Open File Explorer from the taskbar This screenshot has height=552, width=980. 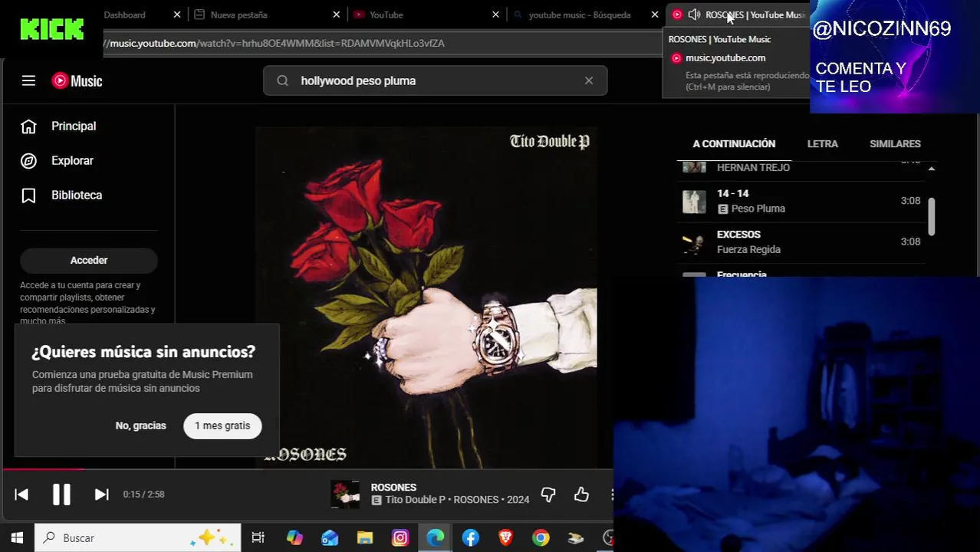pos(365,538)
